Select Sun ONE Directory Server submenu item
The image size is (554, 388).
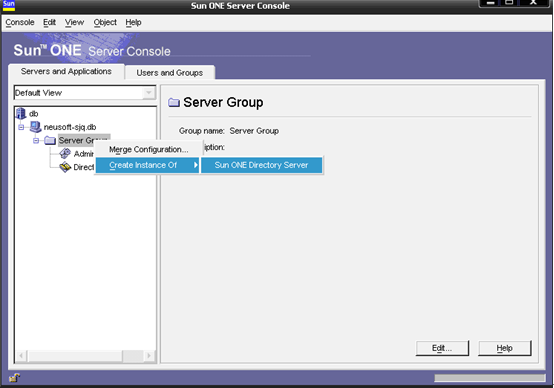pyautogui.click(x=261, y=165)
